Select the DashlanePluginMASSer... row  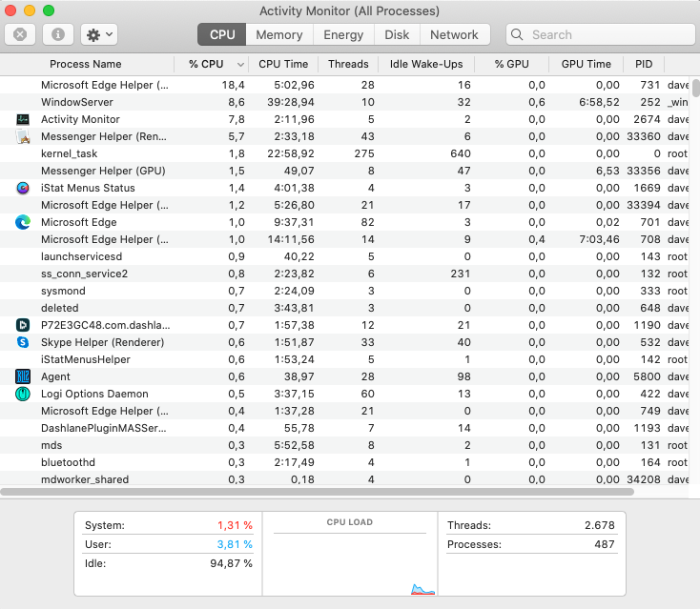(344, 428)
